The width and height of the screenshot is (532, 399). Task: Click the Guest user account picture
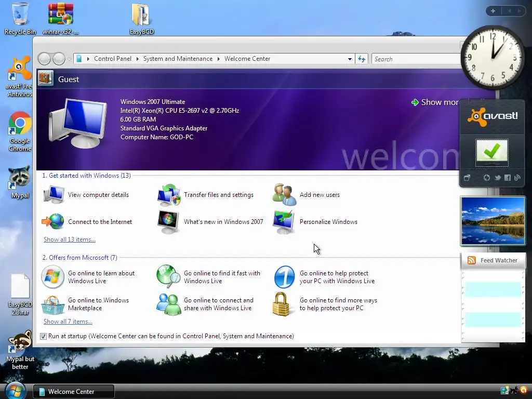pyautogui.click(x=46, y=78)
